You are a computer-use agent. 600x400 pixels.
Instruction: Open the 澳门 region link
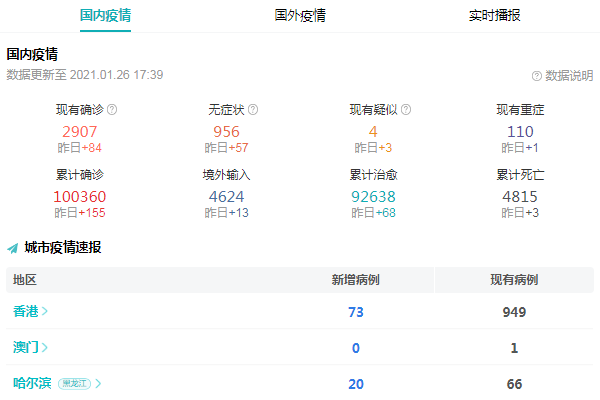pos(26,348)
